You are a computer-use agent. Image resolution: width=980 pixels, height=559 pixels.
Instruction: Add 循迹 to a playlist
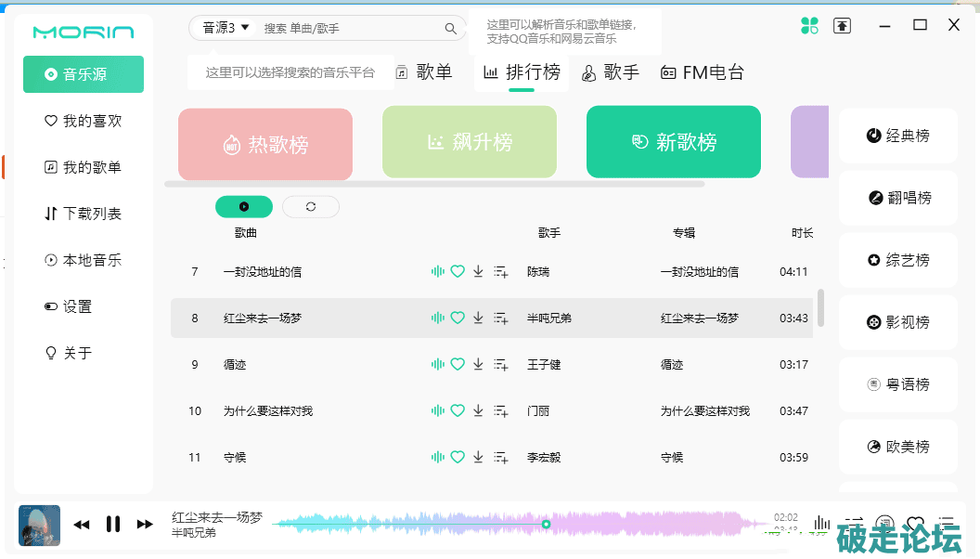(501, 365)
